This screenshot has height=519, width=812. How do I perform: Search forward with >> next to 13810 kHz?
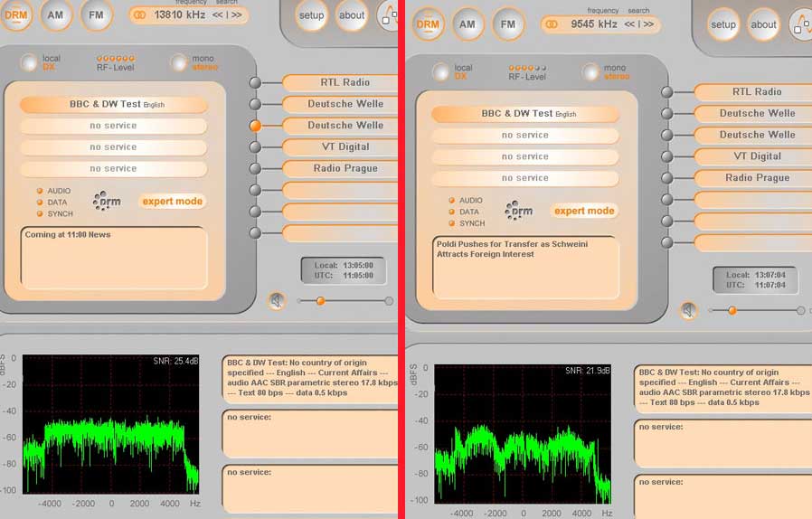237,15
